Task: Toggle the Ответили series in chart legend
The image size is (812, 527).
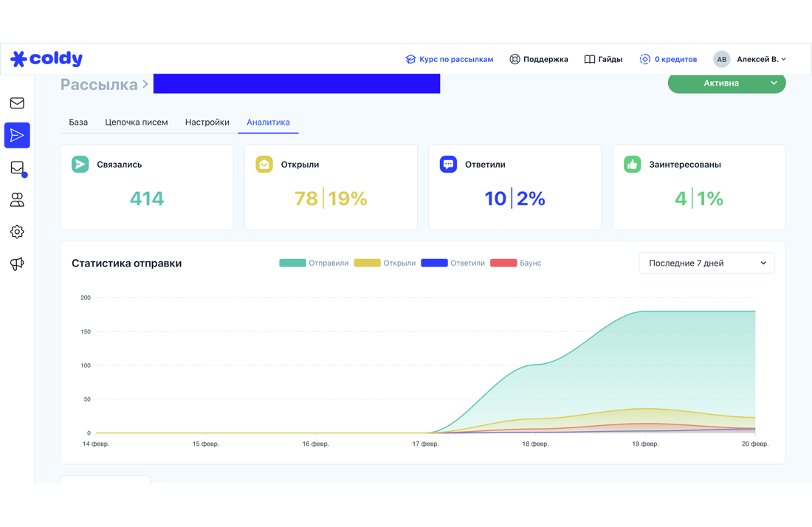Action: pos(453,263)
